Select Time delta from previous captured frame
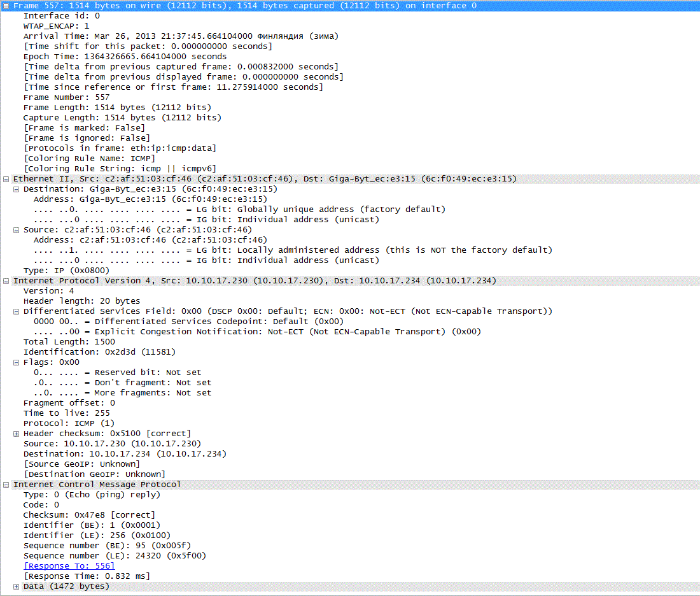700x596 pixels. [181, 67]
